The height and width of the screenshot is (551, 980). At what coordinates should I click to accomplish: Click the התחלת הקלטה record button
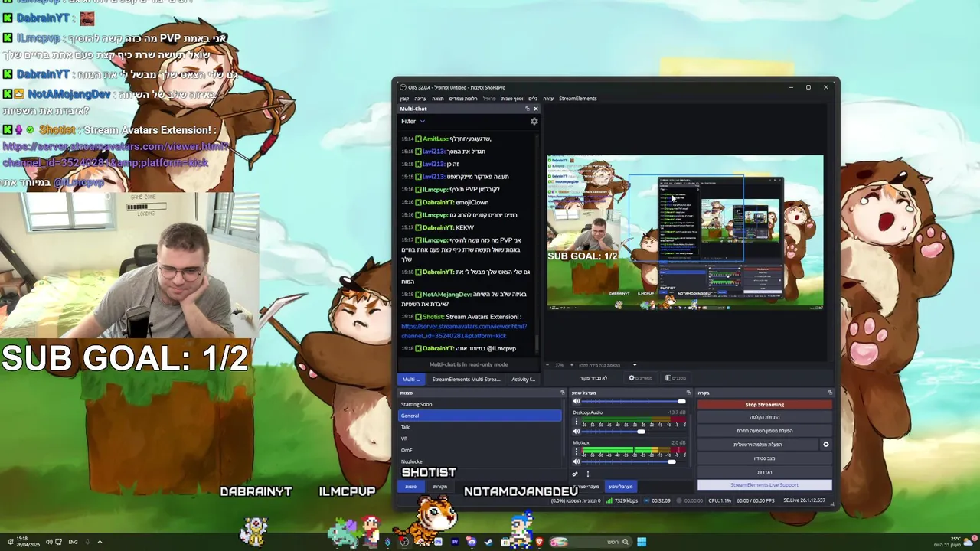pos(764,417)
